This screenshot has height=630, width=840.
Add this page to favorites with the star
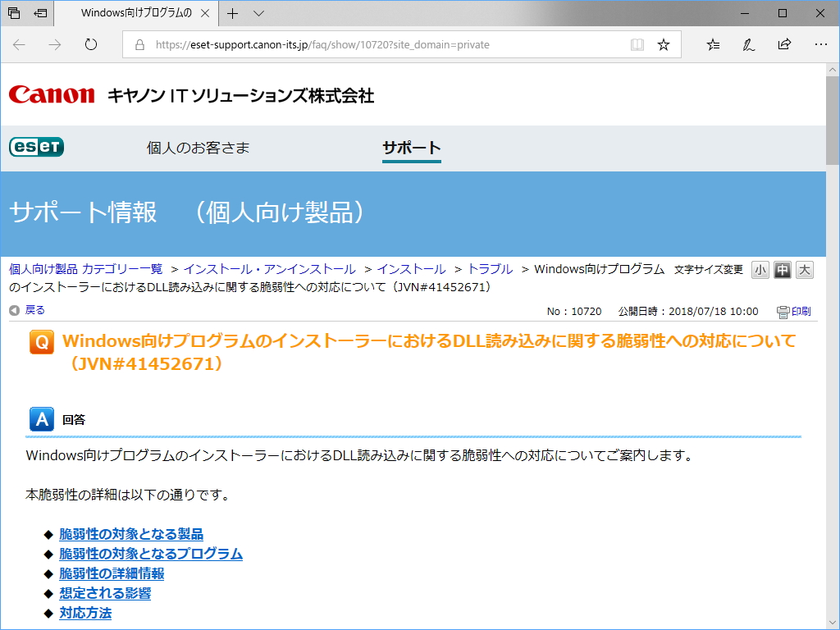pyautogui.click(x=664, y=44)
